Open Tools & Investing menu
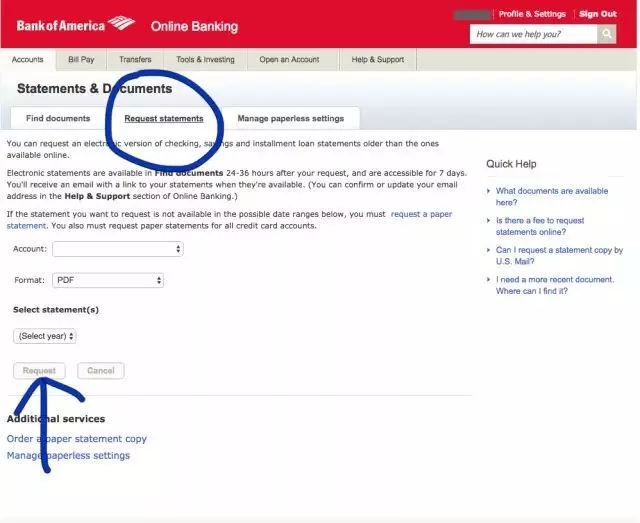The image size is (640, 523). tap(203, 60)
